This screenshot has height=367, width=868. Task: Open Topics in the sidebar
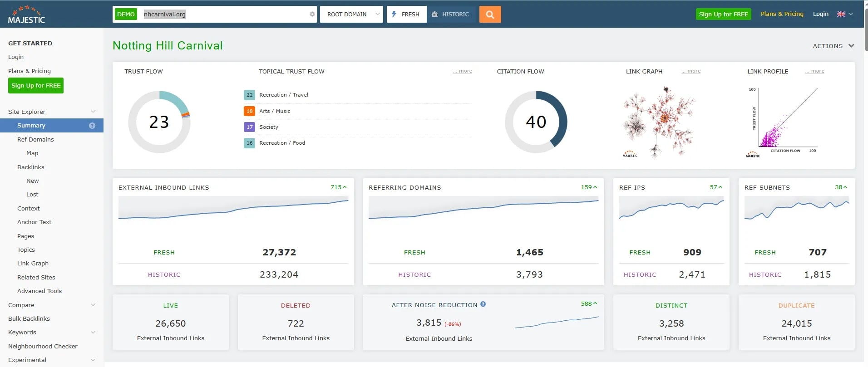coord(26,250)
